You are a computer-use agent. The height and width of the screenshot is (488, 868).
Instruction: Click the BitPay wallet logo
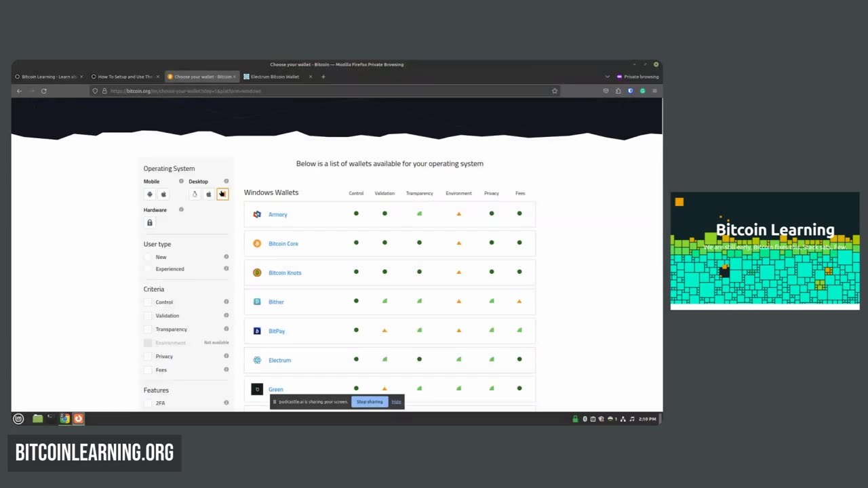(257, 331)
